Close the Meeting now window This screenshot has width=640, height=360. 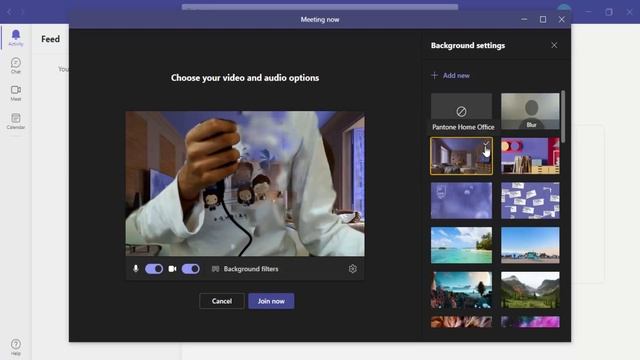(x=562, y=19)
